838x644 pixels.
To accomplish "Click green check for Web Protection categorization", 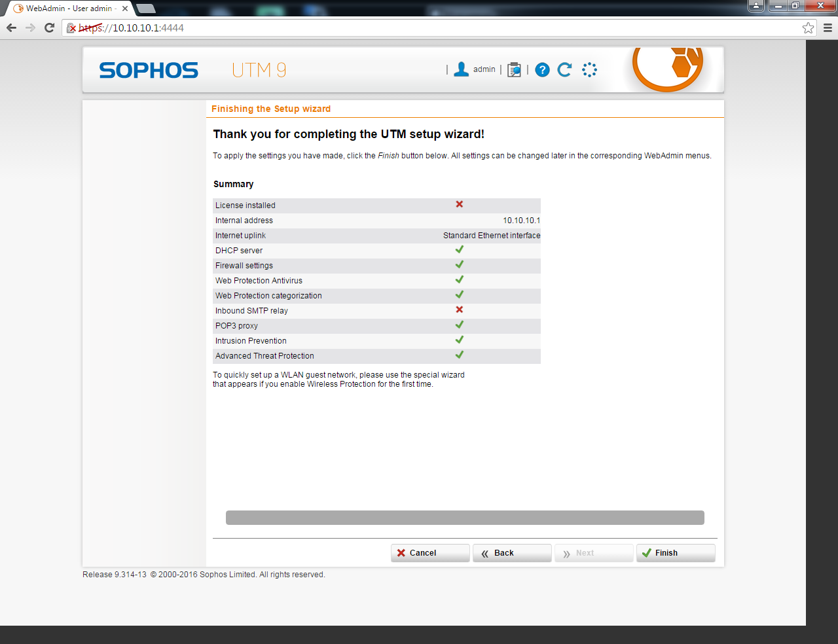I will click(460, 295).
